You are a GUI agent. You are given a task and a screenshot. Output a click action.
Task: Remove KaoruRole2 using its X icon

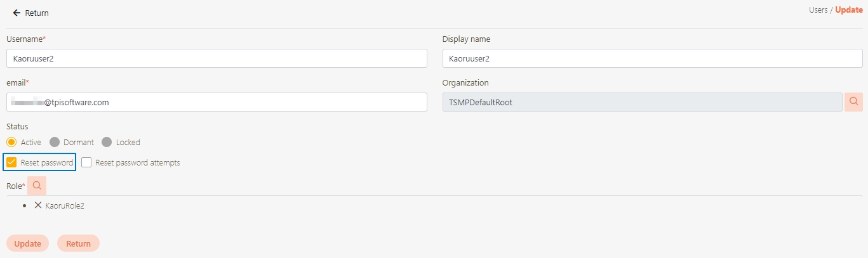(38, 205)
